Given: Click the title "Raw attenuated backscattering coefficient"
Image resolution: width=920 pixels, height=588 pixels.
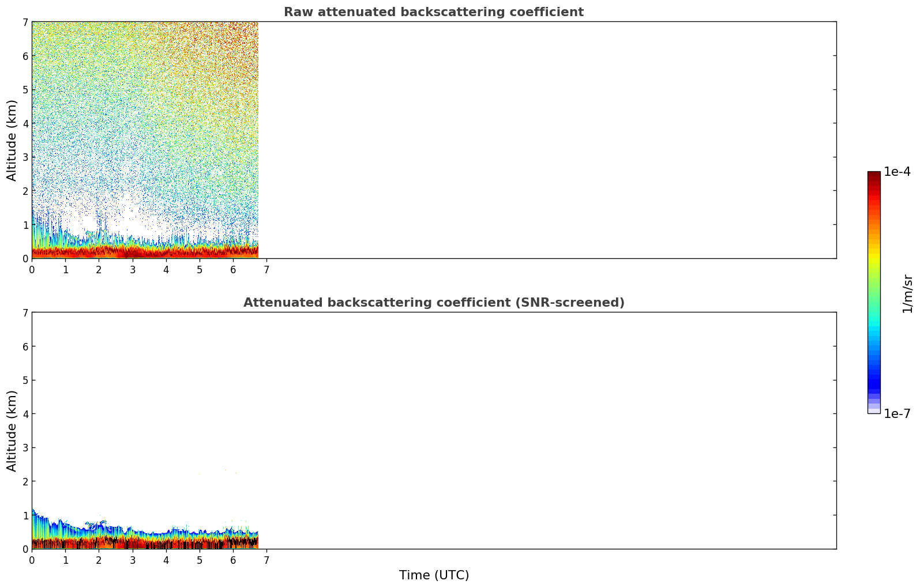Looking at the screenshot, I should pyautogui.click(x=434, y=12).
